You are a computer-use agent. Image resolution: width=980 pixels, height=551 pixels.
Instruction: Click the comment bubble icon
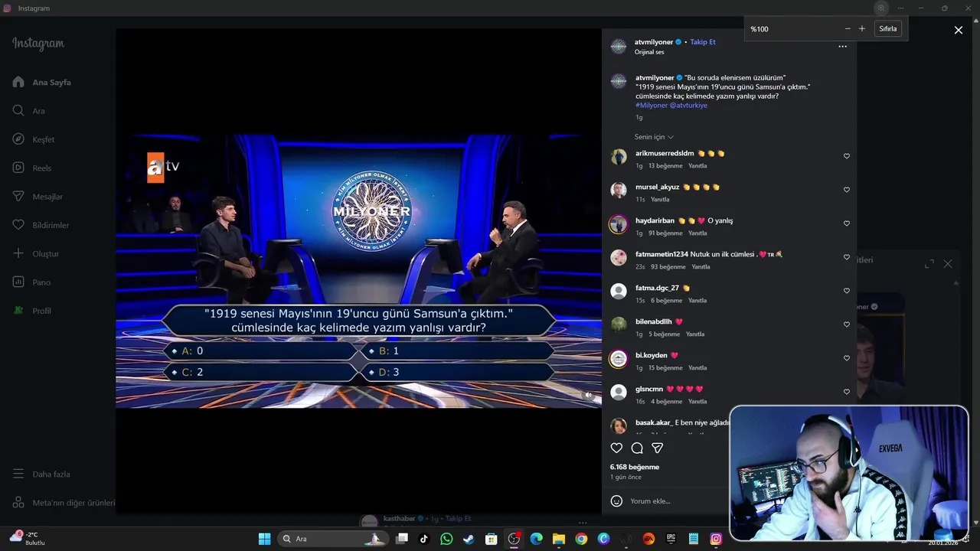[637, 448]
